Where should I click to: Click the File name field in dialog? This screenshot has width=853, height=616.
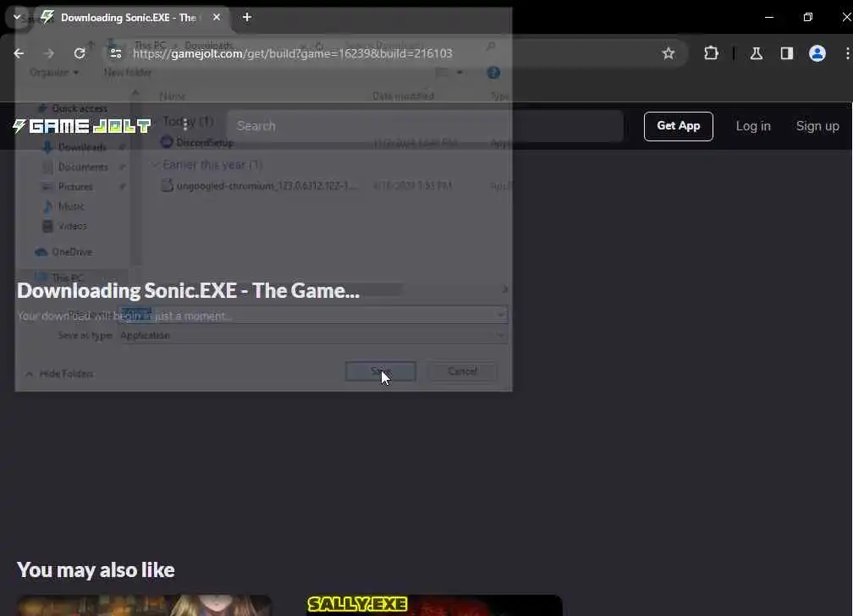click(313, 315)
